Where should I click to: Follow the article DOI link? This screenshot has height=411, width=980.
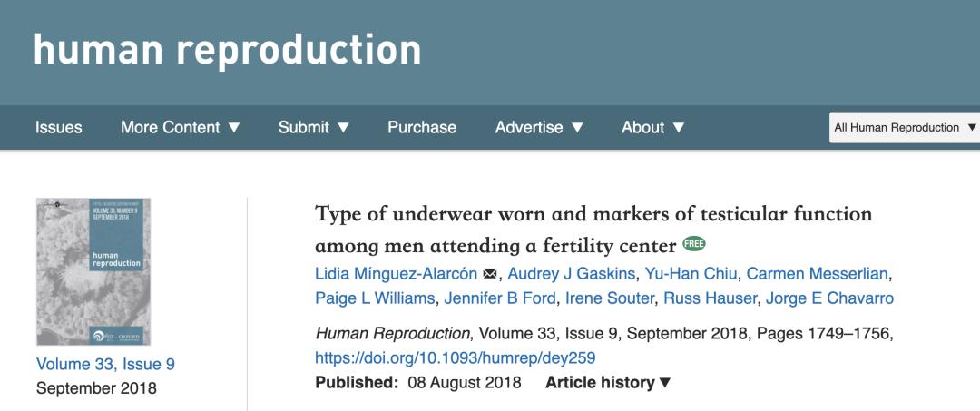tap(456, 357)
